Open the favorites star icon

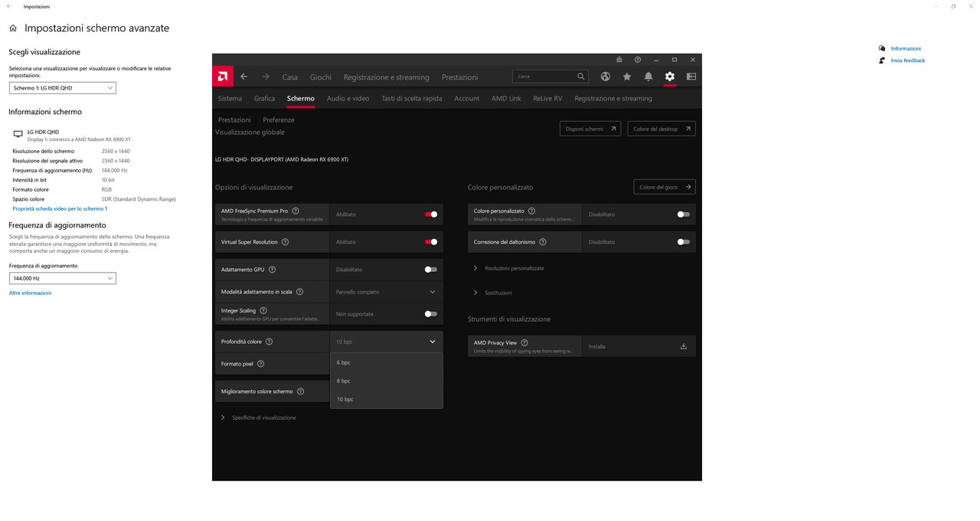[x=627, y=77]
